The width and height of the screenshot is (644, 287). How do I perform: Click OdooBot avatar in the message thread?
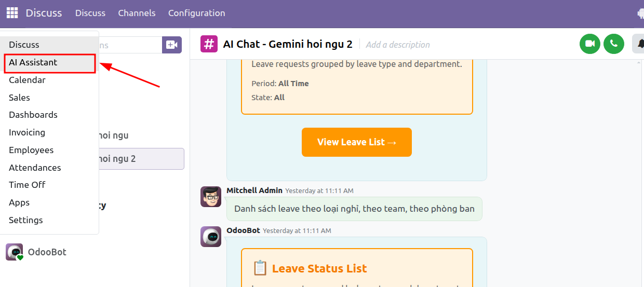tap(211, 237)
